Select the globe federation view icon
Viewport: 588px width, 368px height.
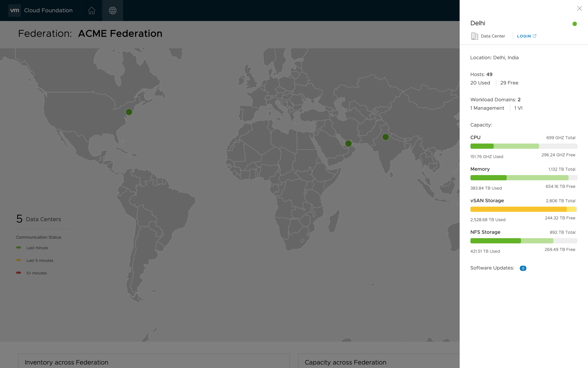[113, 11]
